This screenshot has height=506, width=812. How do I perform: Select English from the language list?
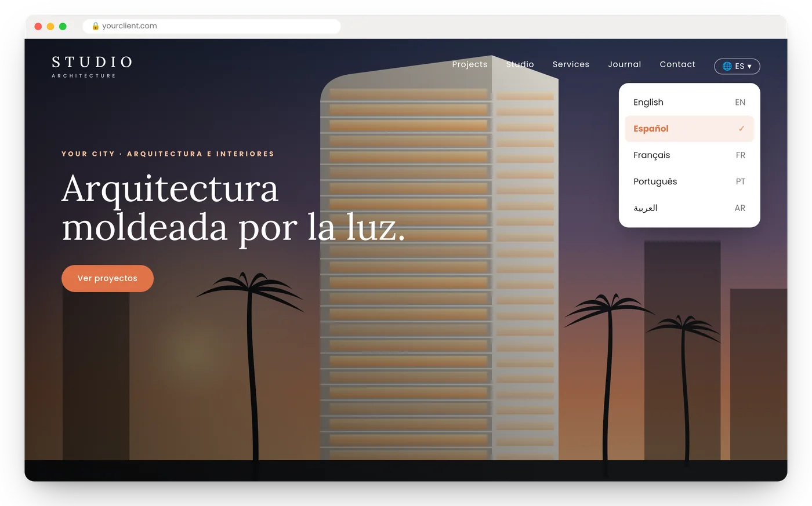pyautogui.click(x=689, y=102)
